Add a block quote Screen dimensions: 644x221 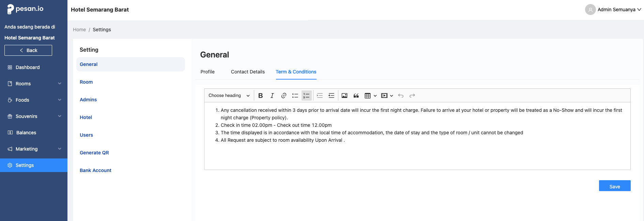pos(356,96)
